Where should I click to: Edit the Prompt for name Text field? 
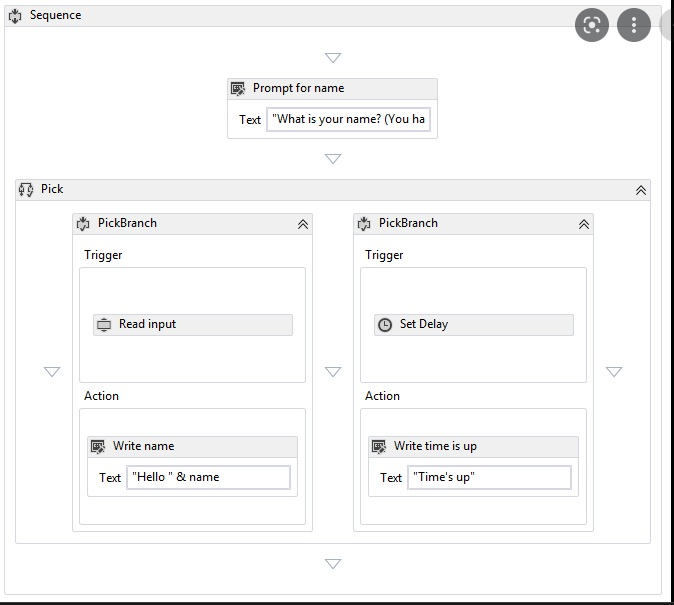[348, 120]
